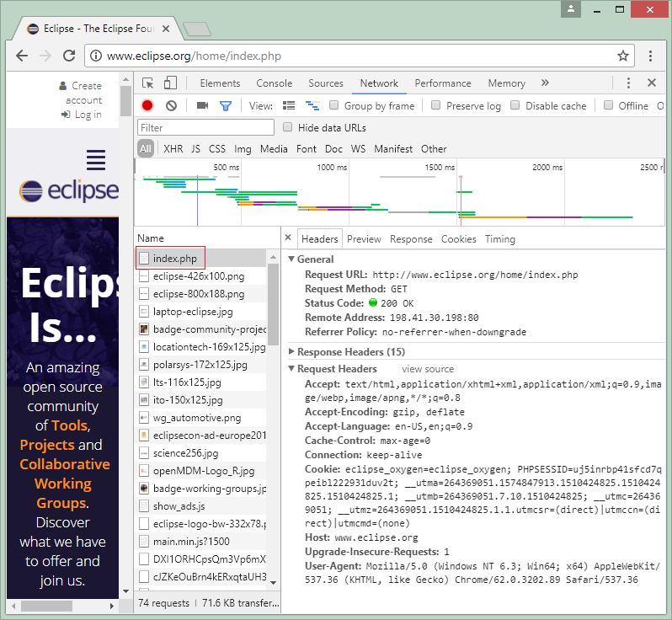Open Chrome main menu

click(650, 56)
